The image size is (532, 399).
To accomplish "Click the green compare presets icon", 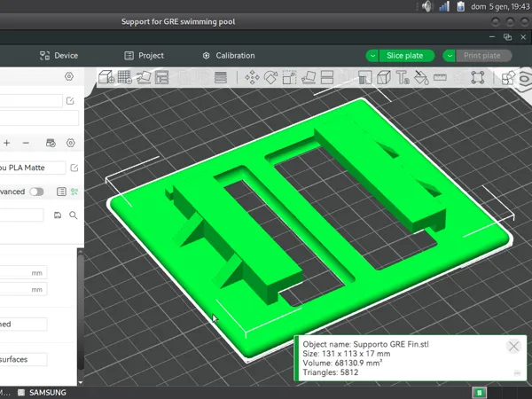I will pos(74,192).
